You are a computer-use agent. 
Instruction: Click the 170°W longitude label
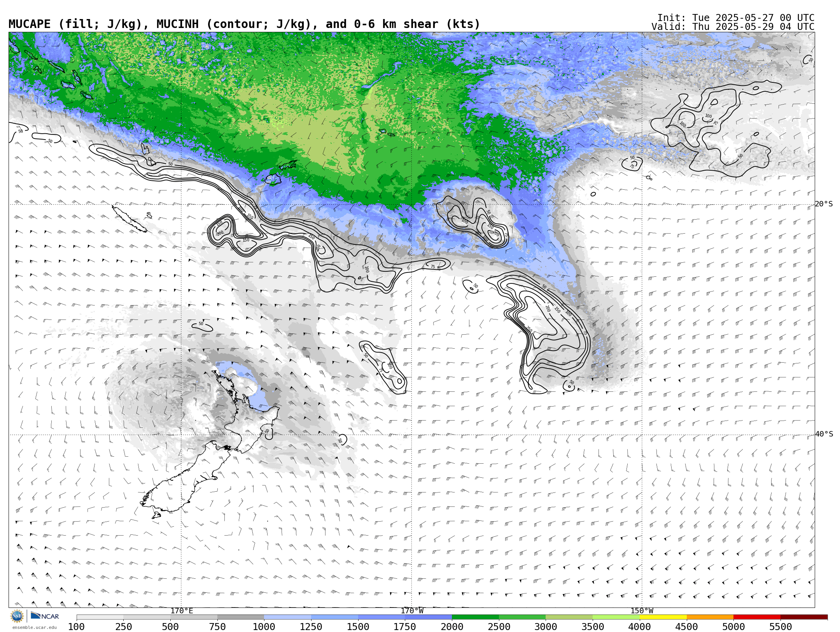(412, 611)
